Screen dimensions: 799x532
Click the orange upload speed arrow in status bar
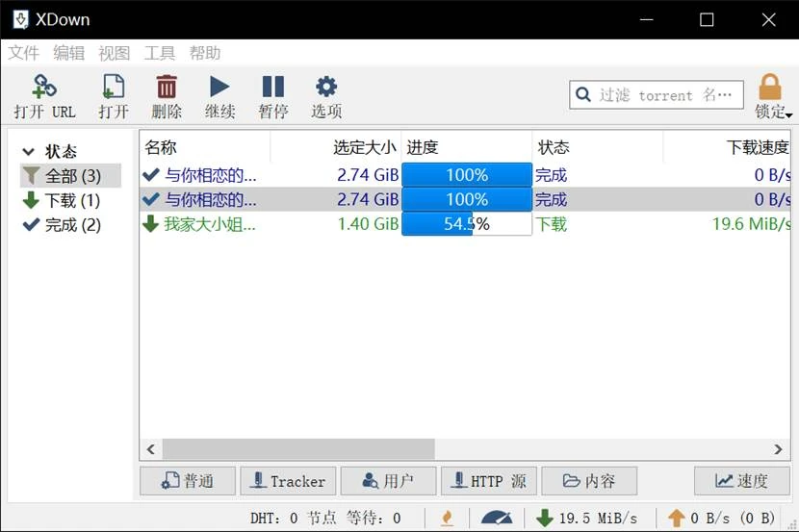click(x=676, y=519)
